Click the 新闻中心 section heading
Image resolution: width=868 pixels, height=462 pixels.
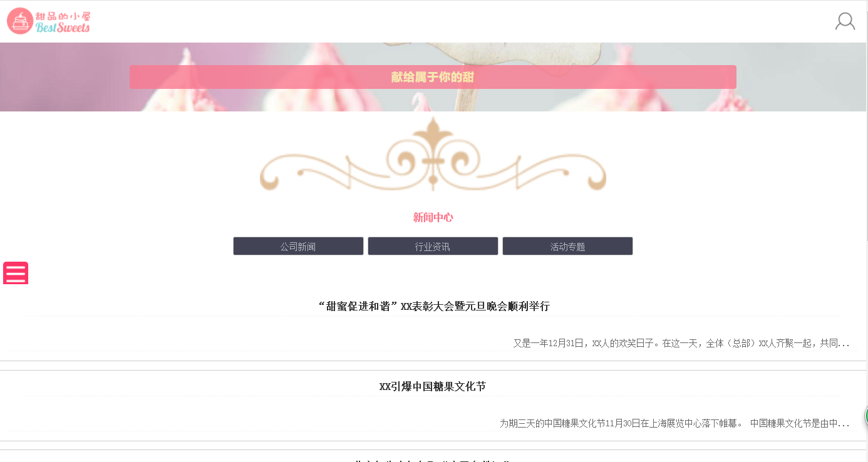click(x=433, y=217)
